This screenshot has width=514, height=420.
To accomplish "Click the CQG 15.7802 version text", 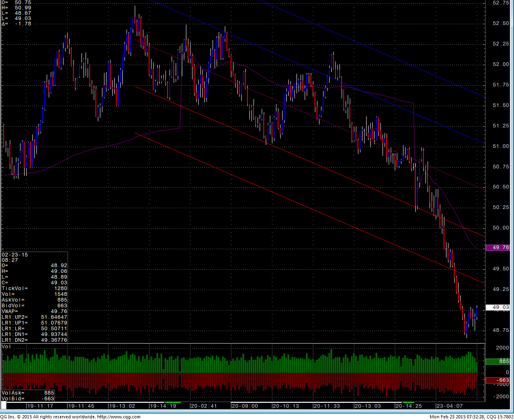I will click(x=500, y=417).
